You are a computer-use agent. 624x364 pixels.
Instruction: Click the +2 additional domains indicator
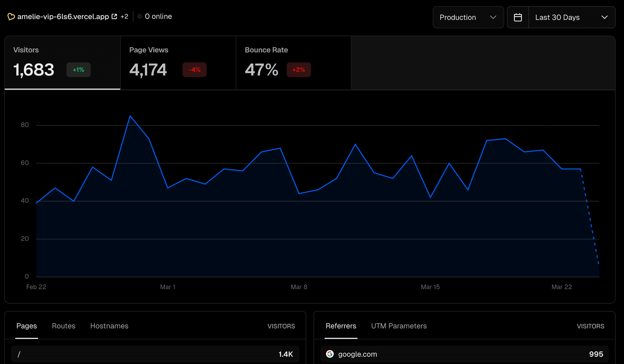click(124, 16)
